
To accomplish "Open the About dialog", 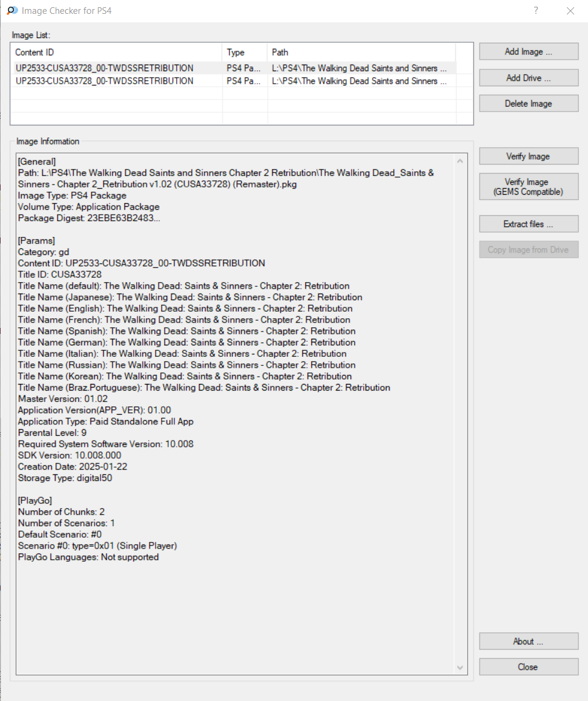I will [x=528, y=641].
